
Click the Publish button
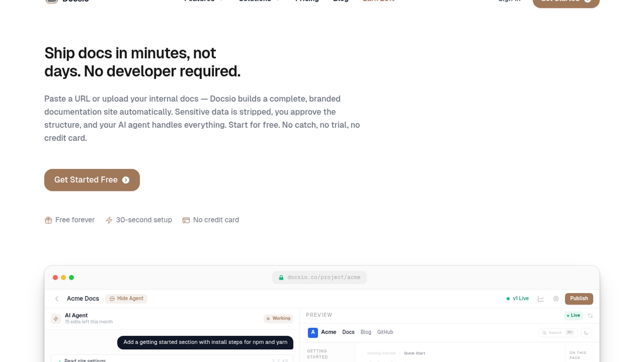tap(579, 299)
